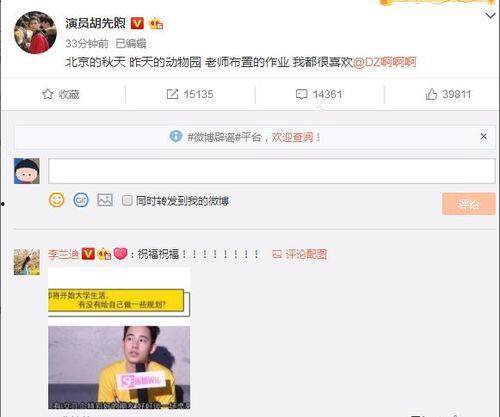This screenshot has height=417, width=500.
Task: Click the 收藏 star icon
Action: pos(47,94)
